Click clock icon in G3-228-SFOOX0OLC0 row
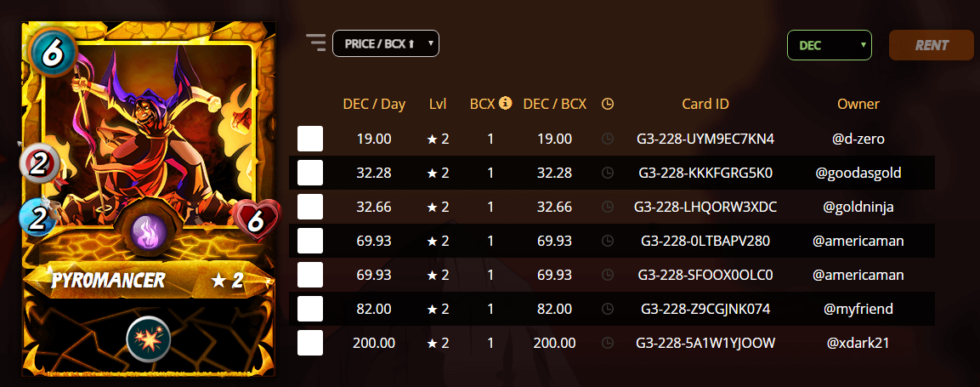Screen dimensions: 980x387 (x=608, y=275)
